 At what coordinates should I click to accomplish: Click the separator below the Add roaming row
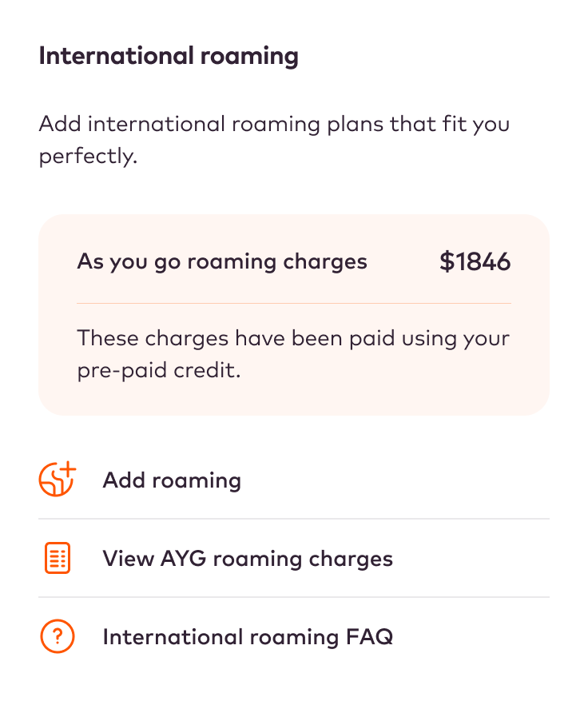click(293, 519)
